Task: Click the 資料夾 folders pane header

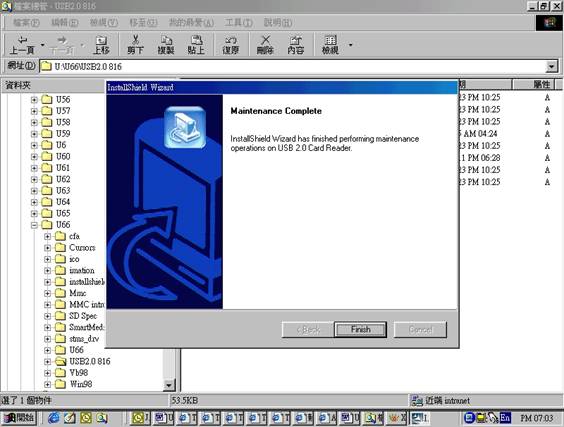Action: pos(18,85)
